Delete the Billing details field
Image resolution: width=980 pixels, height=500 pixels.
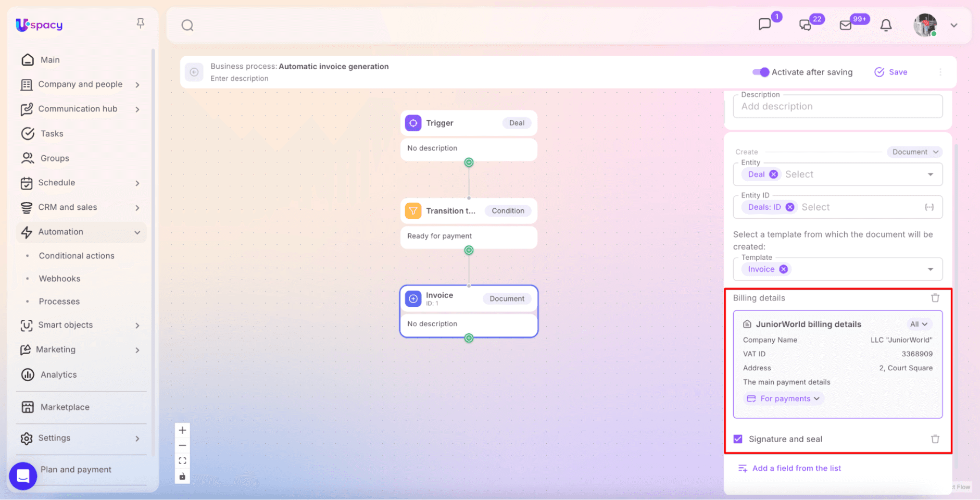click(x=935, y=298)
